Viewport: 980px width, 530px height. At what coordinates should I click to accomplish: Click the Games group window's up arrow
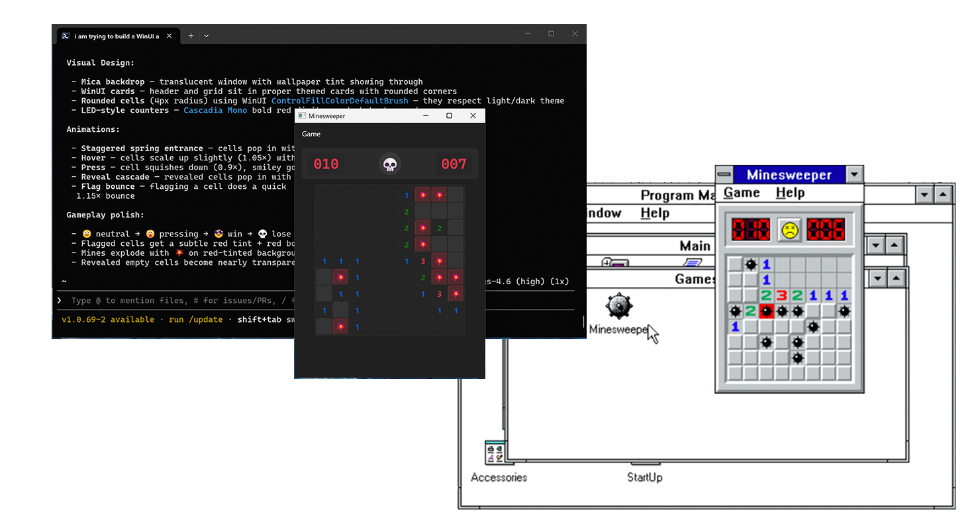(895, 278)
